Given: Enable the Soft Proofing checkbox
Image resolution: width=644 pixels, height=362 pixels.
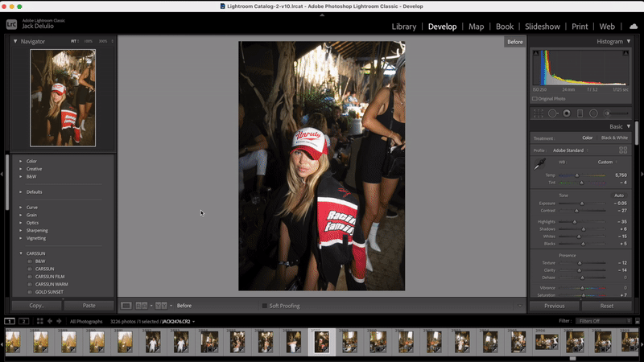Looking at the screenshot, I should [x=264, y=306].
